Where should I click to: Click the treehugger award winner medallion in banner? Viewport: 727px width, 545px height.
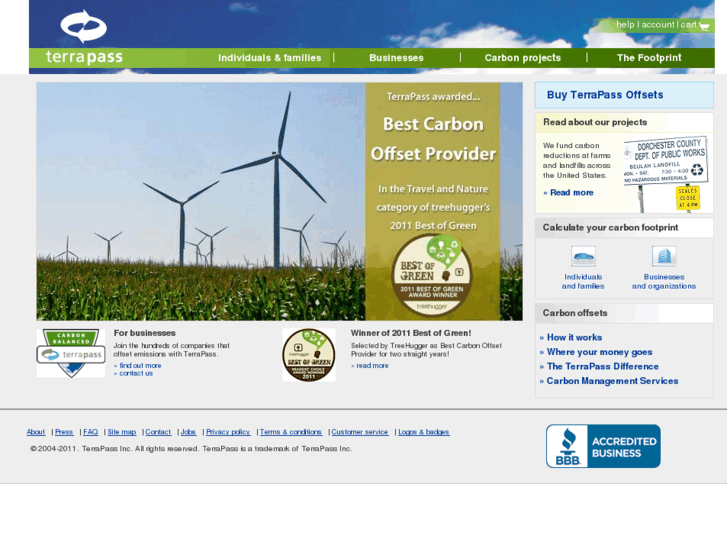432,275
